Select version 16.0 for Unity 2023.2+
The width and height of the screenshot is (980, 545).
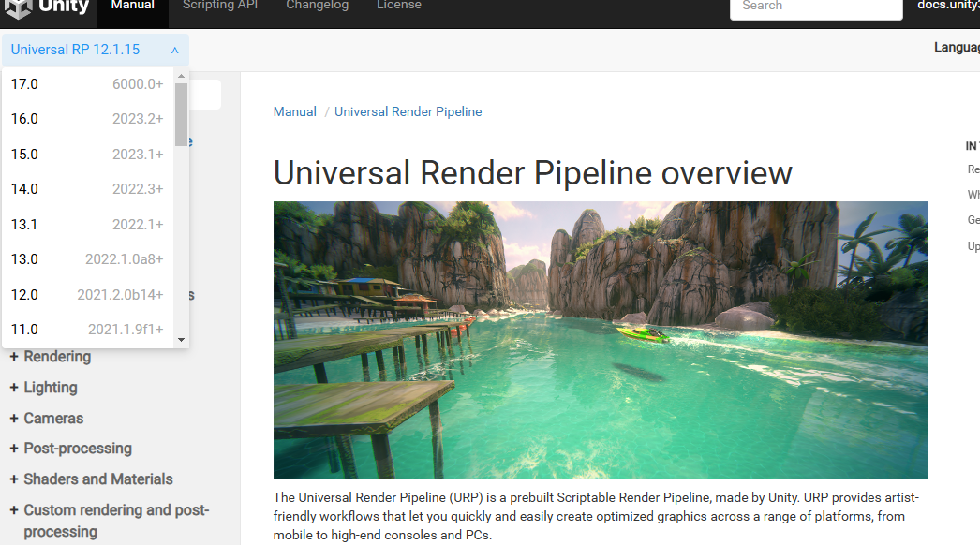(87, 119)
